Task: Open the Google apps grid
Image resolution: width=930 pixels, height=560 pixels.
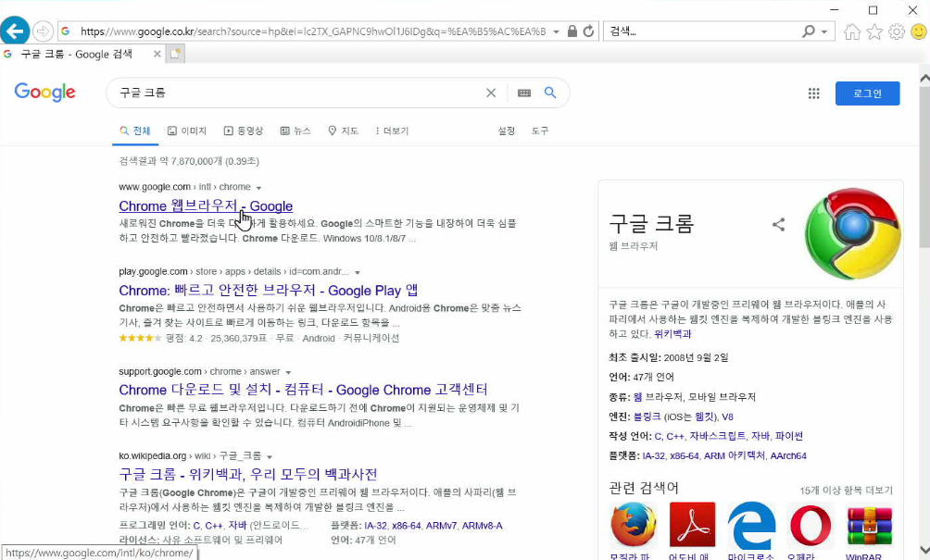Action: (813, 93)
